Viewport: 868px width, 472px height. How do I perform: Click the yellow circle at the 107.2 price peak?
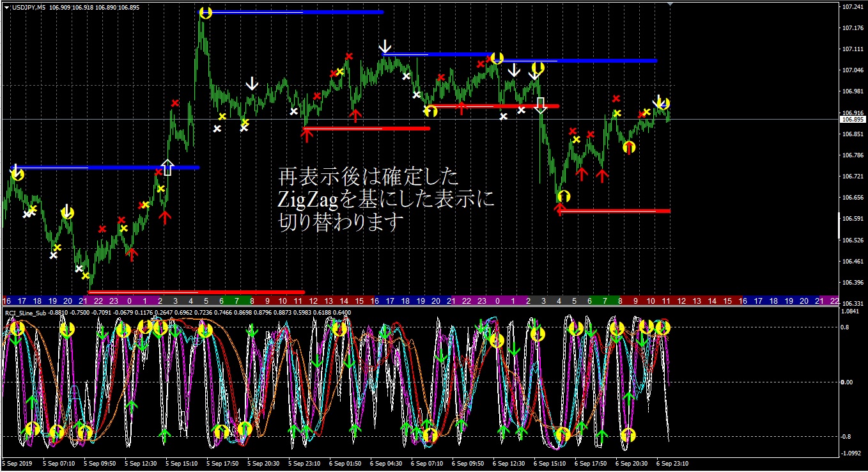click(205, 13)
